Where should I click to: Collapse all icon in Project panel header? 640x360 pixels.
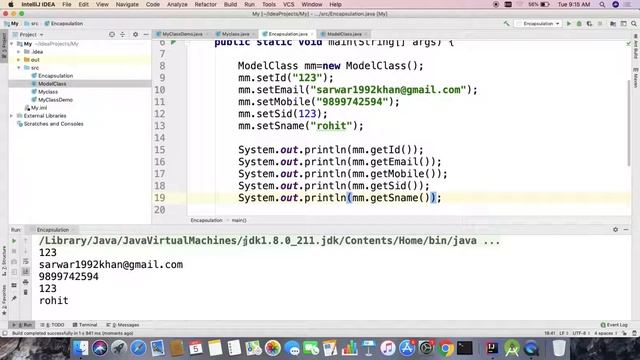click(x=122, y=35)
